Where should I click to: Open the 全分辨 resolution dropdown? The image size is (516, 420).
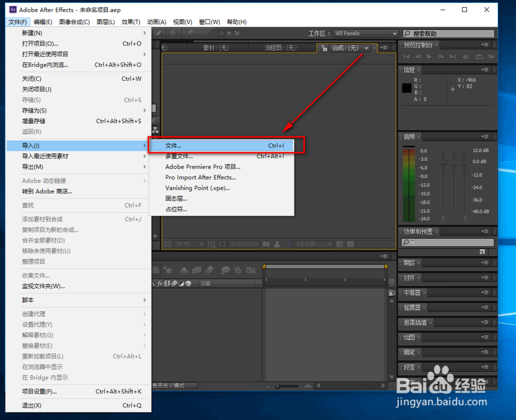coord(314,244)
